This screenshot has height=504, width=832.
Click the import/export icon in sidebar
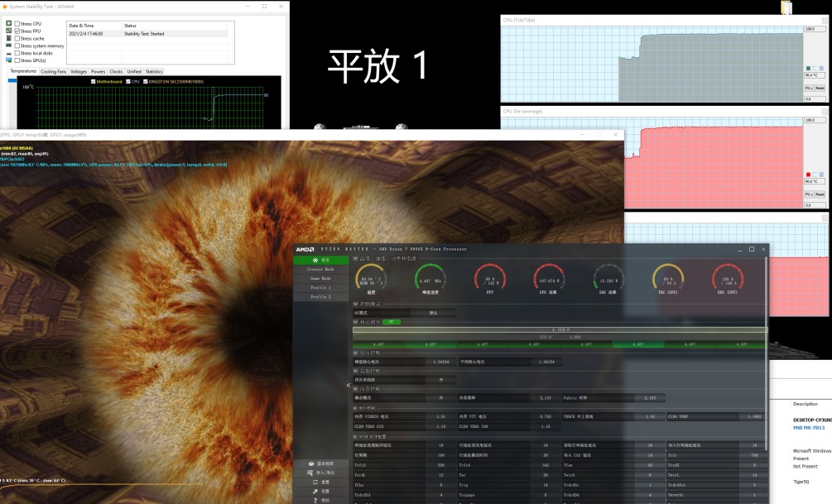click(x=311, y=473)
